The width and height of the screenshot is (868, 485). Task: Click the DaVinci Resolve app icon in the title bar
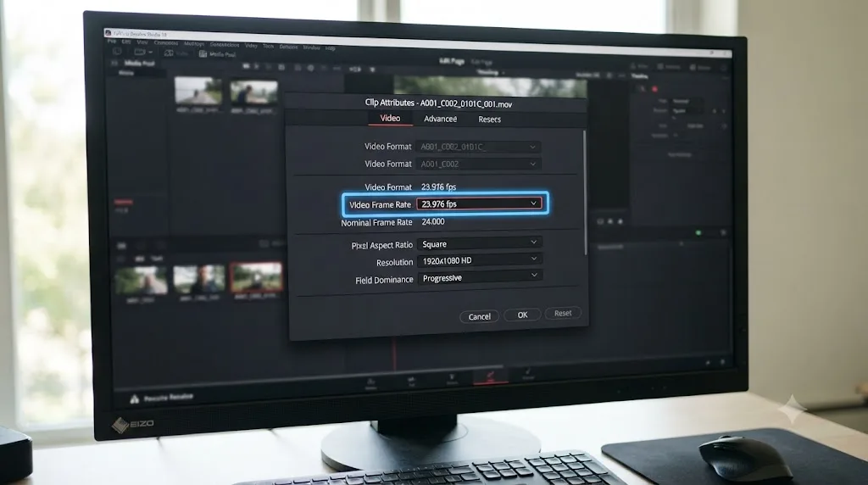[x=108, y=33]
